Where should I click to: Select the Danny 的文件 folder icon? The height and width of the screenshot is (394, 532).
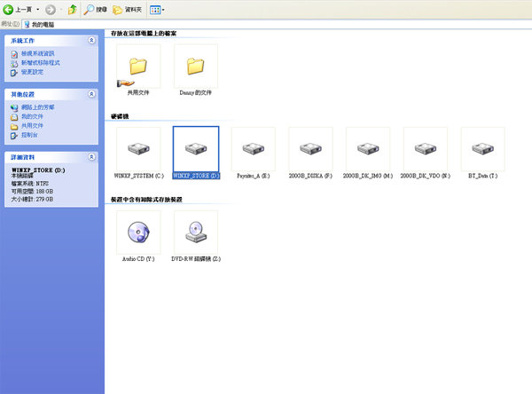click(195, 68)
